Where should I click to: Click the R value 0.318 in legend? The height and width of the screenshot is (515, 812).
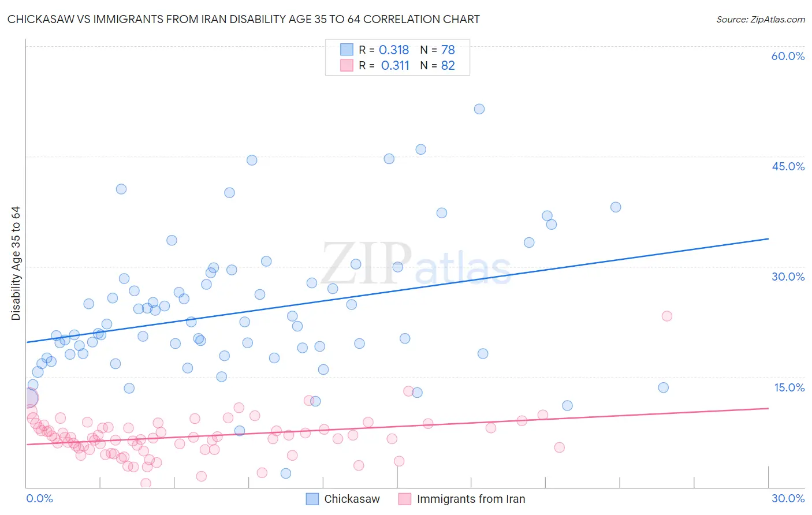point(394,50)
